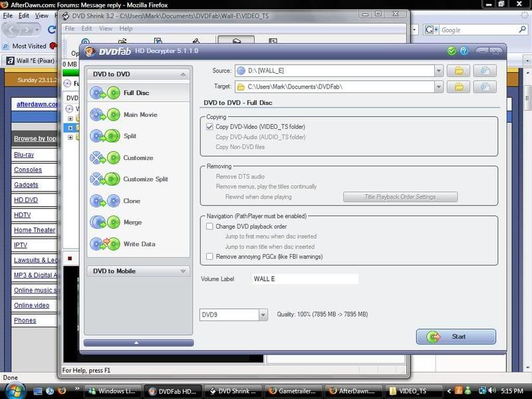This screenshot has height=399, width=532.
Task: Click the red stop square in DVD Shrink
Action: click(x=70, y=259)
